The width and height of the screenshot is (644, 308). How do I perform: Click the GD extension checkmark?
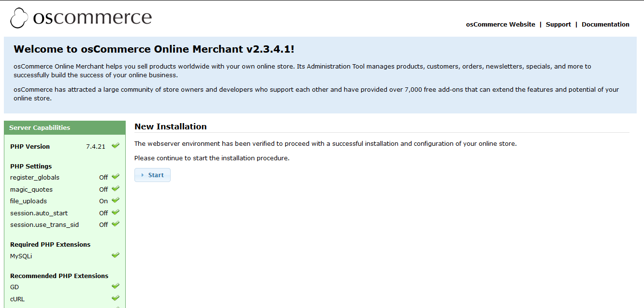click(115, 287)
